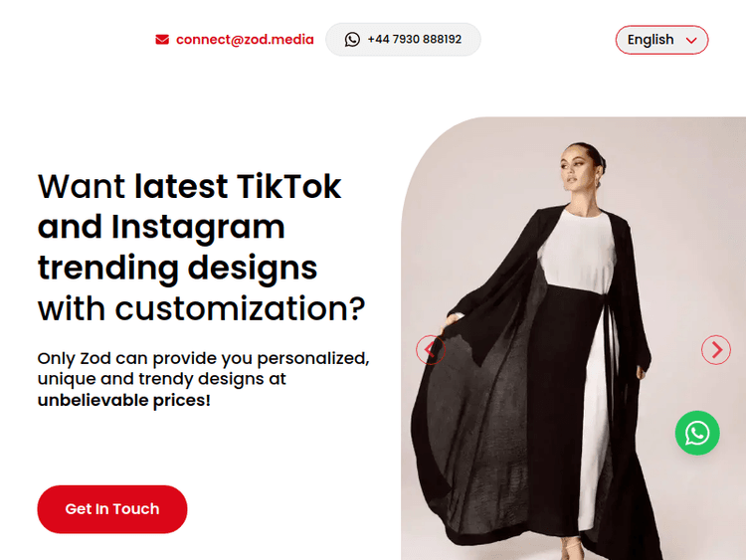Click the model's face in the photo

pyautogui.click(x=577, y=167)
